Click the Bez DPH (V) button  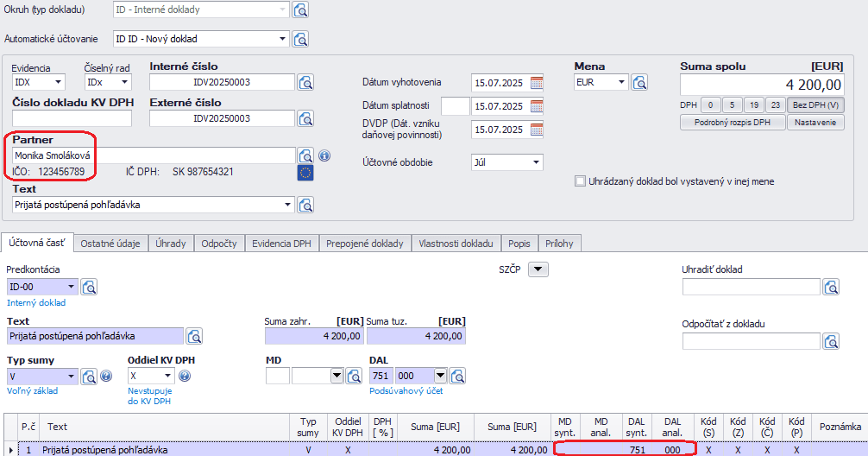coord(815,105)
